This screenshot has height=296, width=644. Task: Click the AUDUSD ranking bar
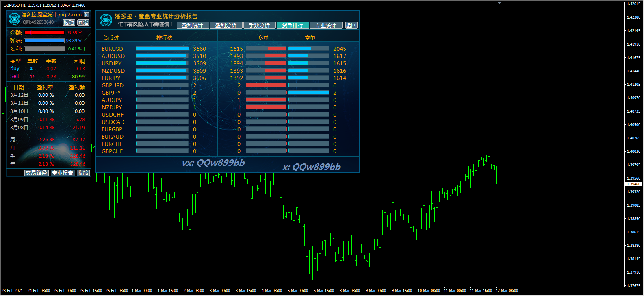coord(162,56)
